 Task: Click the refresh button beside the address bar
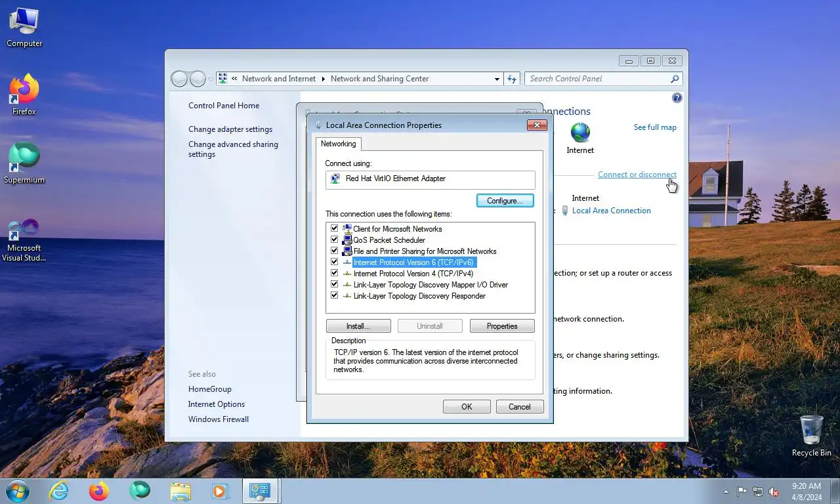[512, 79]
